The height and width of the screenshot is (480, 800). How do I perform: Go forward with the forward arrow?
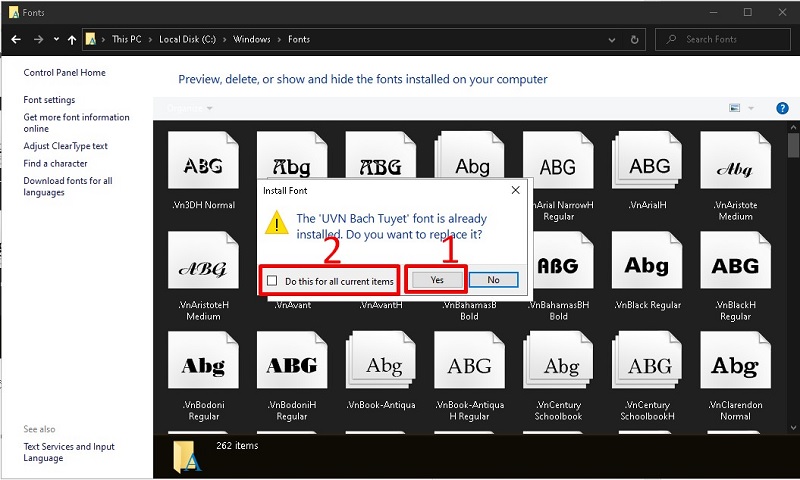[x=38, y=39]
